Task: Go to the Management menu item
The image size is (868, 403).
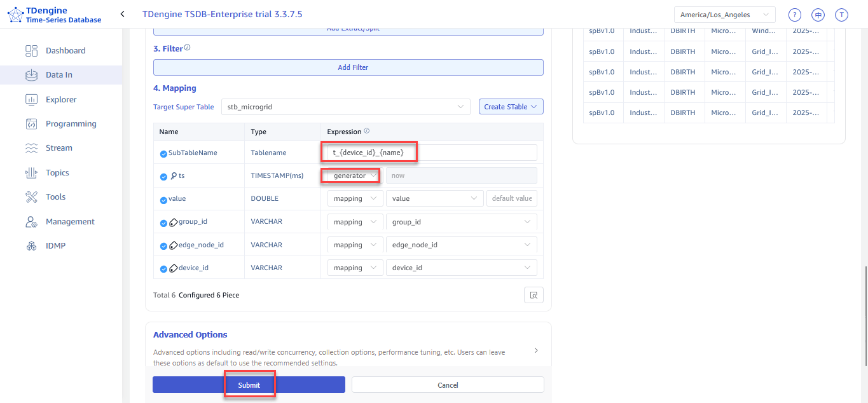Action: click(70, 222)
